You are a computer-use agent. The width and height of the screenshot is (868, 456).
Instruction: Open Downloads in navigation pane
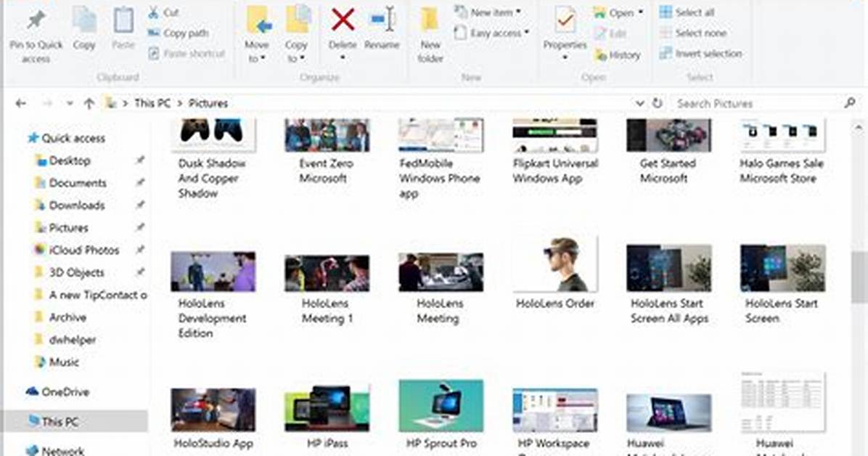tap(70, 205)
